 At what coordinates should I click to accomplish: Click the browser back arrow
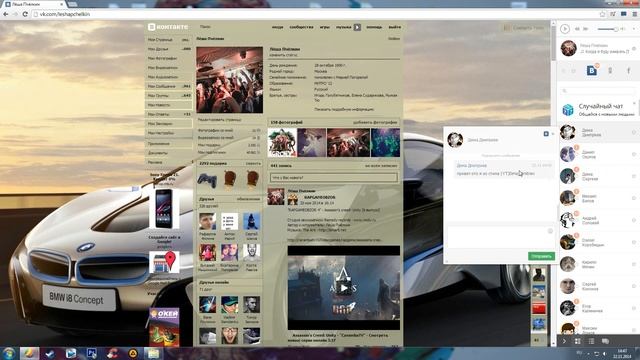(6, 14)
